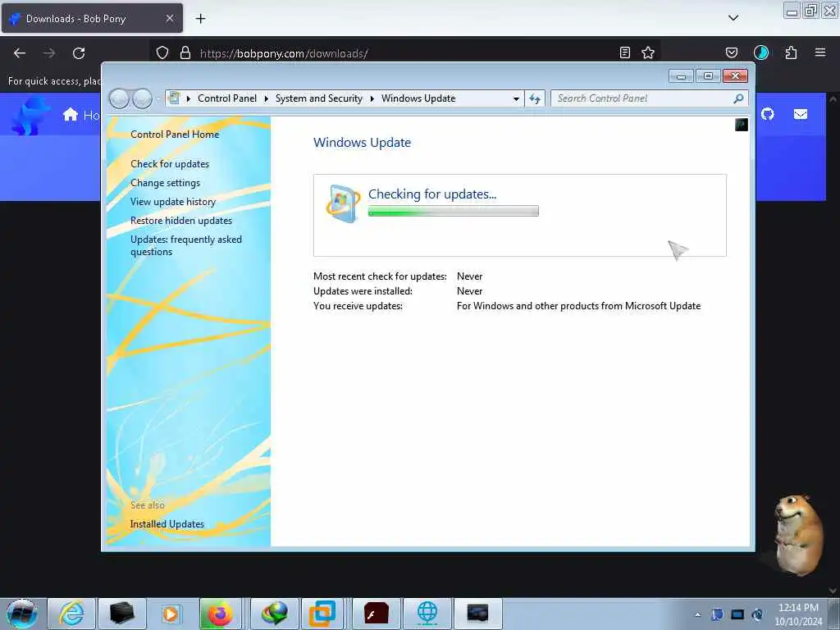The image size is (840, 630).
Task: Click Control Panel breadcrumb segment
Action: click(227, 98)
